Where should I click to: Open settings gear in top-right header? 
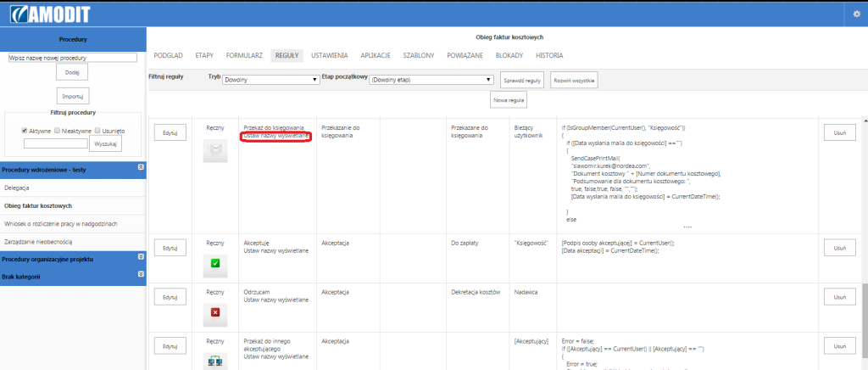[856, 14]
